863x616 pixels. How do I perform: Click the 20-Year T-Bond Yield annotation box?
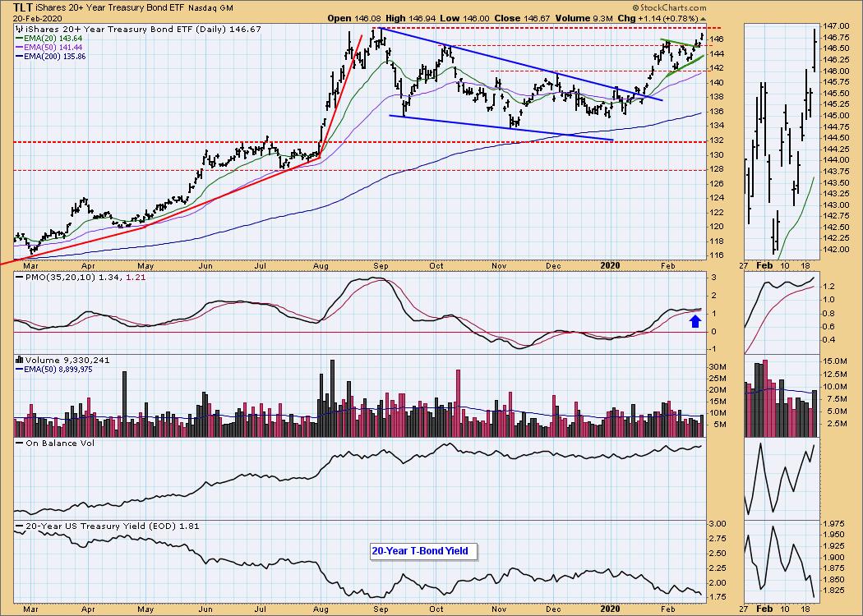(424, 550)
